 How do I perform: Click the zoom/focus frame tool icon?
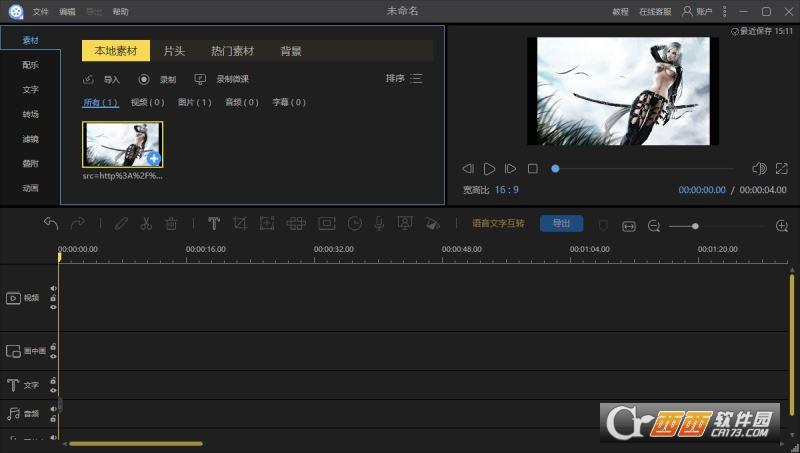pos(267,223)
